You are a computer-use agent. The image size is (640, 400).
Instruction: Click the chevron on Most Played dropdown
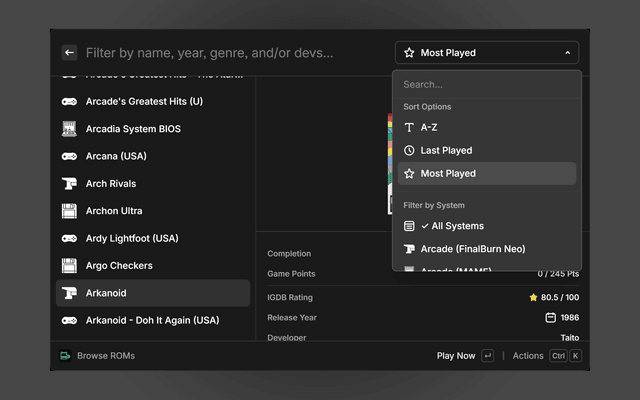click(x=567, y=53)
